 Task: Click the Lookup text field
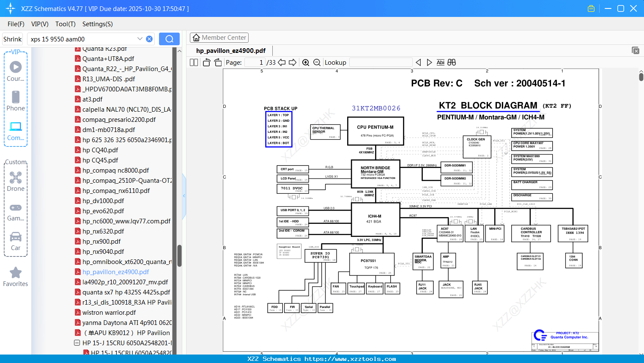381,62
